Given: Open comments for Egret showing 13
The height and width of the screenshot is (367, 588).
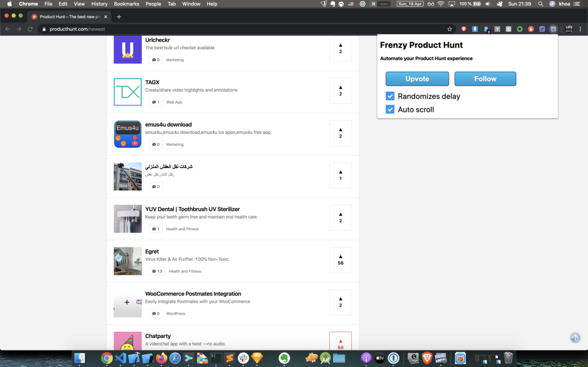Looking at the screenshot, I should point(157,271).
